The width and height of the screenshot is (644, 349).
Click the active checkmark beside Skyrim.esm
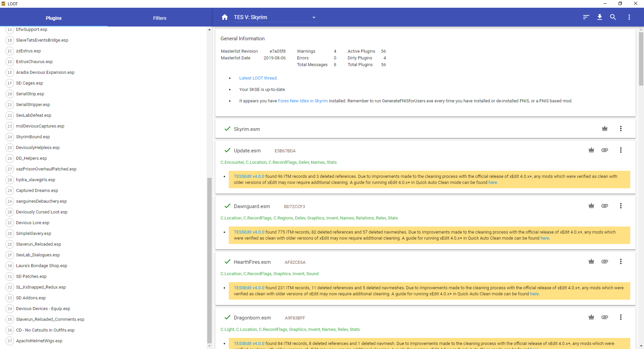227,129
